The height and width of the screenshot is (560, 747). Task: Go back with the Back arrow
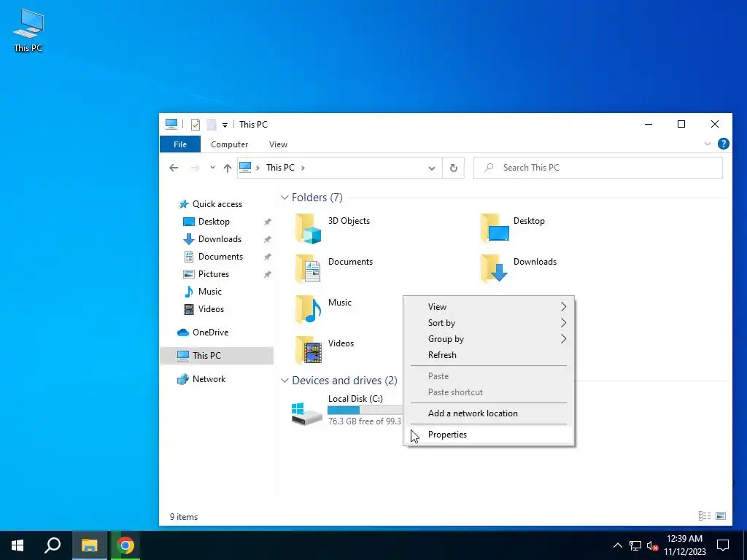pyautogui.click(x=174, y=168)
